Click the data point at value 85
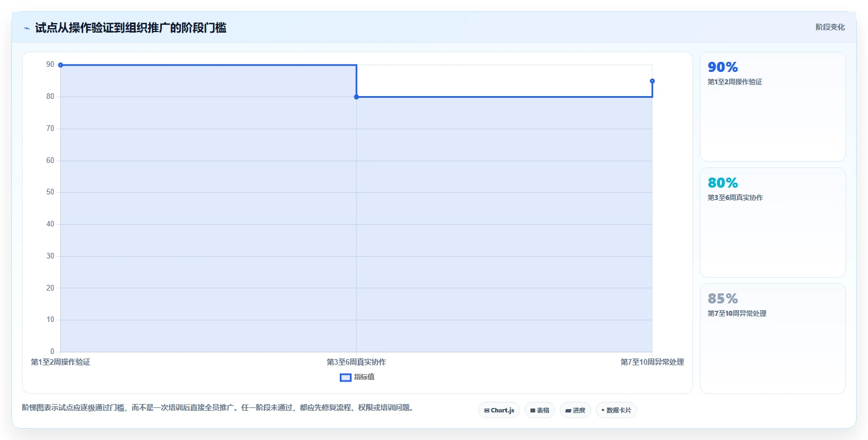Image resolution: width=868 pixels, height=440 pixels. [x=652, y=81]
